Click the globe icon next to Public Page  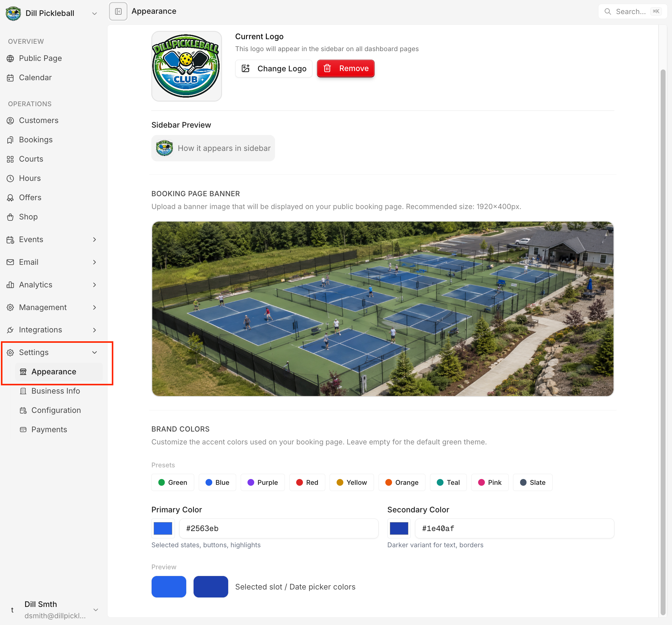click(x=10, y=58)
